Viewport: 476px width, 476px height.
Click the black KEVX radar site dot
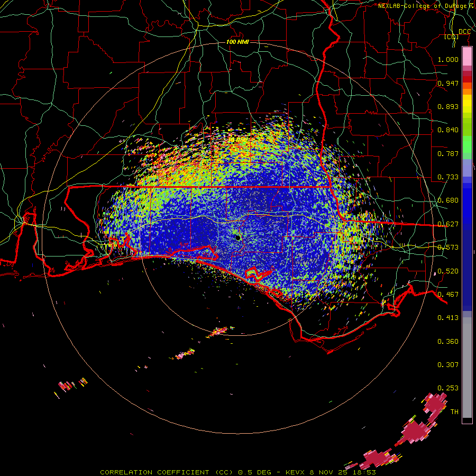point(238,238)
